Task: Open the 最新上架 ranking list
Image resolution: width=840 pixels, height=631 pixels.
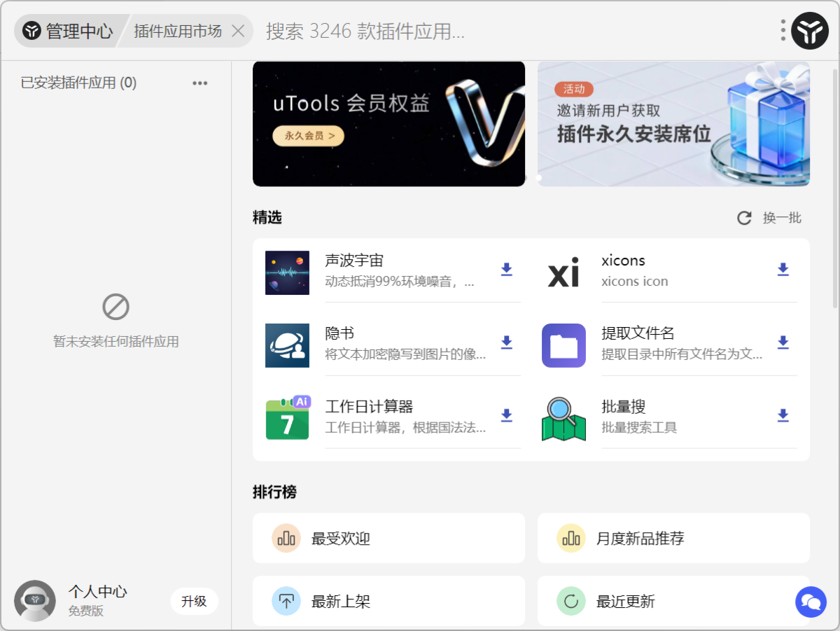Action: pyautogui.click(x=388, y=601)
